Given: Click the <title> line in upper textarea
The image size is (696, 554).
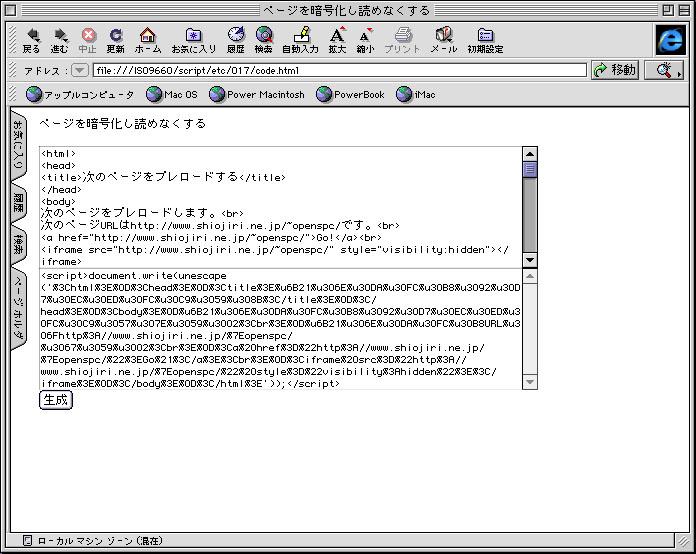Looking at the screenshot, I should click(163, 177).
